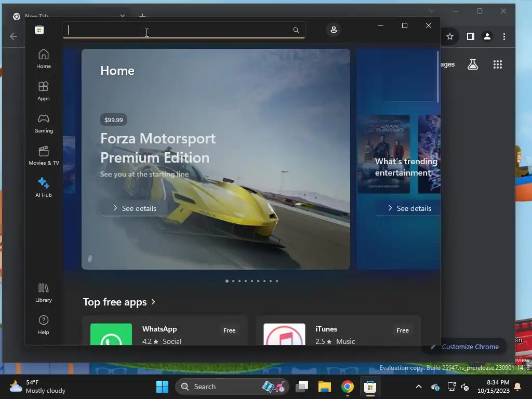Switch to Chrome on taskbar
The width and height of the screenshot is (532, 399).
coord(348,387)
